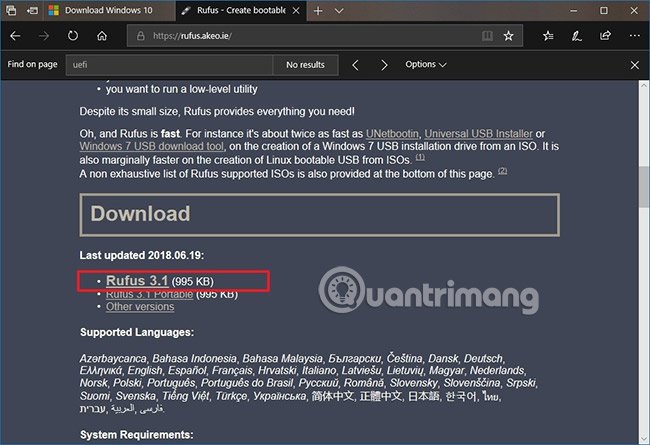This screenshot has width=650, height=445.
Task: Follow footnote reference (2)
Action: click(x=502, y=171)
